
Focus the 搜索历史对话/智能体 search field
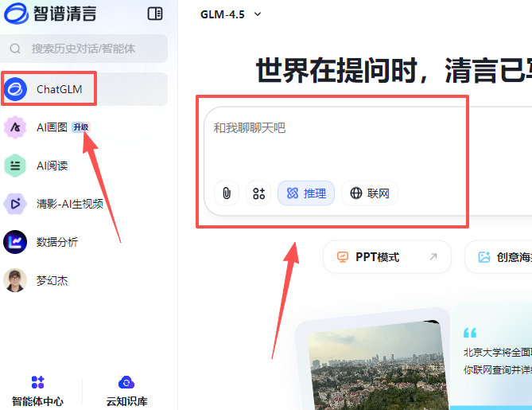click(x=87, y=49)
